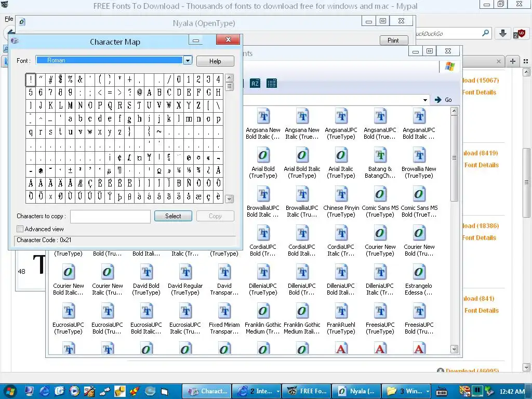Open the Angsana New Italic font icon

tap(302, 116)
